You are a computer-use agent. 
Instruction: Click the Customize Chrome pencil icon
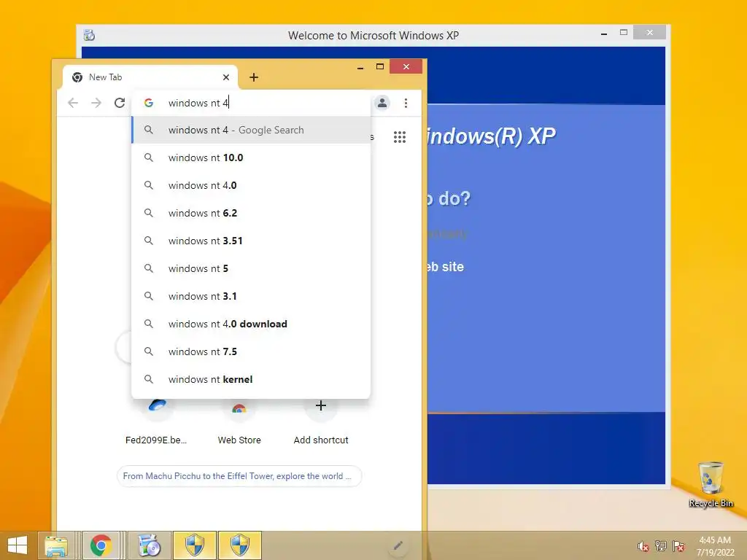click(398, 545)
